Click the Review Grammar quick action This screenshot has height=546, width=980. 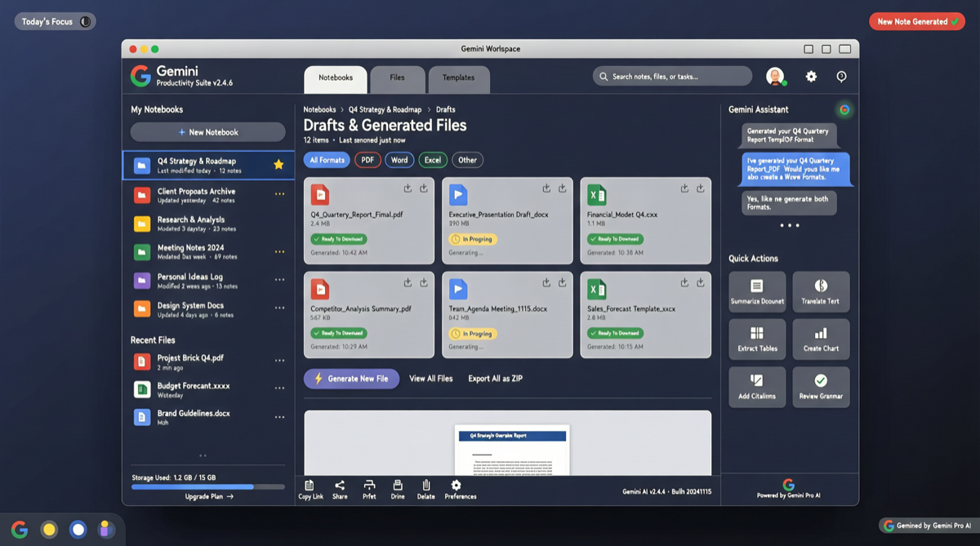point(821,387)
